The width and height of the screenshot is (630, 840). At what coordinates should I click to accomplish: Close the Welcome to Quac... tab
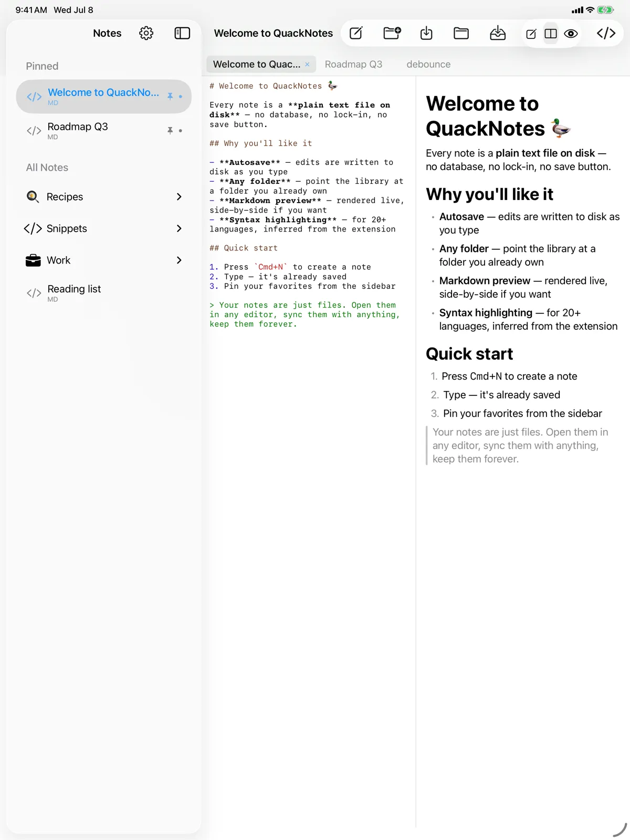[307, 64]
